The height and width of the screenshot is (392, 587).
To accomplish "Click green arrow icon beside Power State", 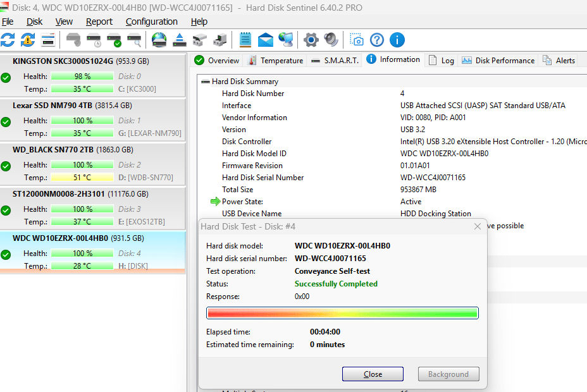I will (x=215, y=201).
